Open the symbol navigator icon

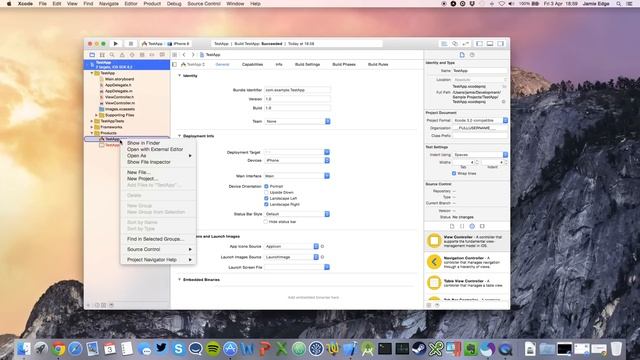[102, 55]
